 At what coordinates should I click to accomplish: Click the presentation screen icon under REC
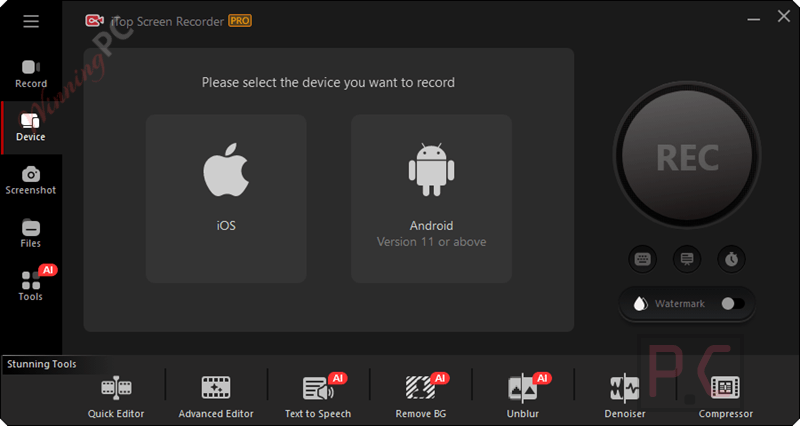[x=687, y=259]
